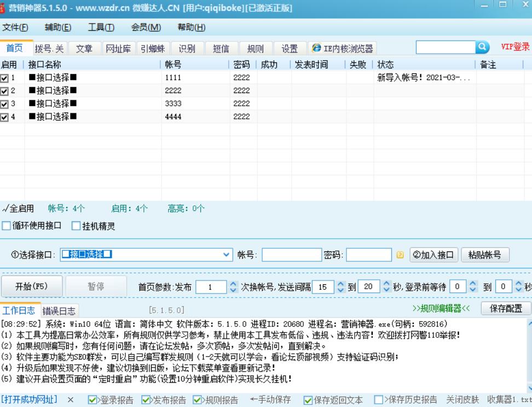532x407 pixels.
Task: Click the 营销神器 app icon in title bar
Action: click(5, 8)
